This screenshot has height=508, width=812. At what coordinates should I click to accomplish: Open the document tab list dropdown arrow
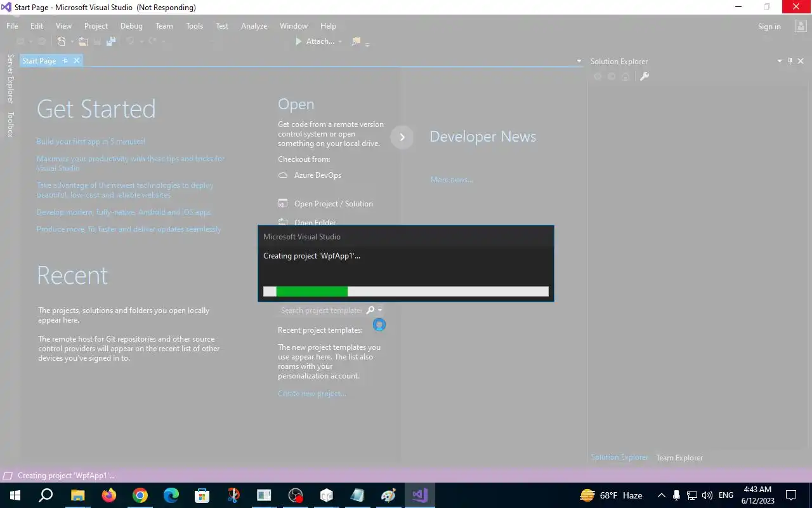pos(579,61)
